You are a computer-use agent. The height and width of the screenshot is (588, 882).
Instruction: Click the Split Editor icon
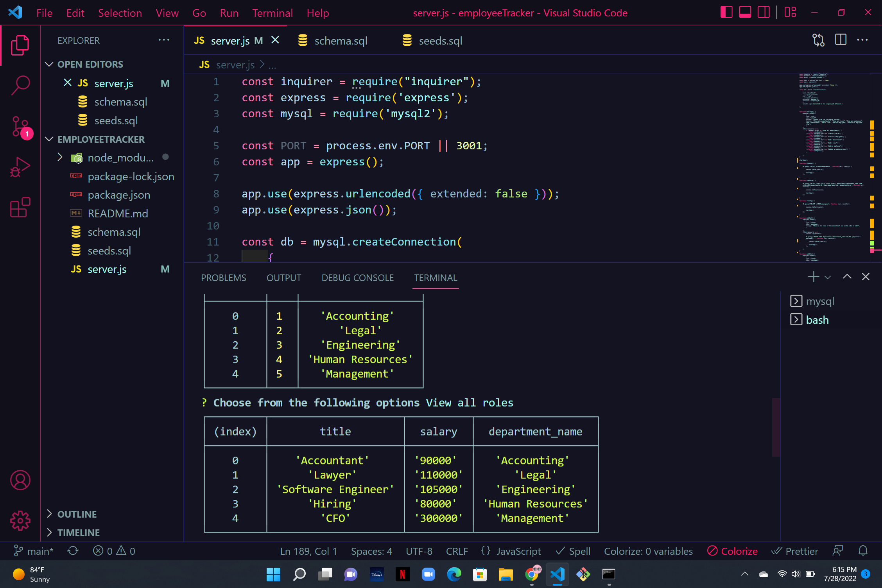click(841, 39)
